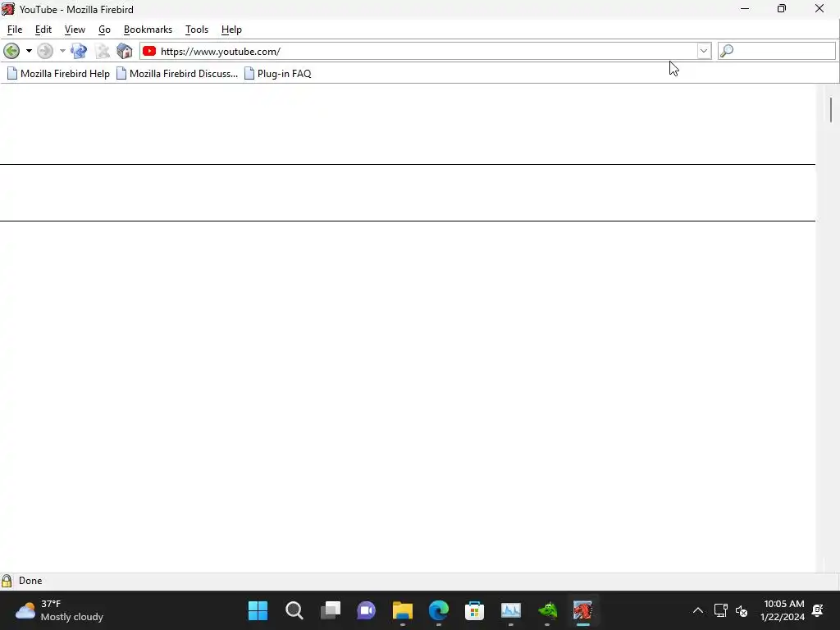Close the Mozilla Firebird window
This screenshot has width=840, height=630.
click(819, 9)
